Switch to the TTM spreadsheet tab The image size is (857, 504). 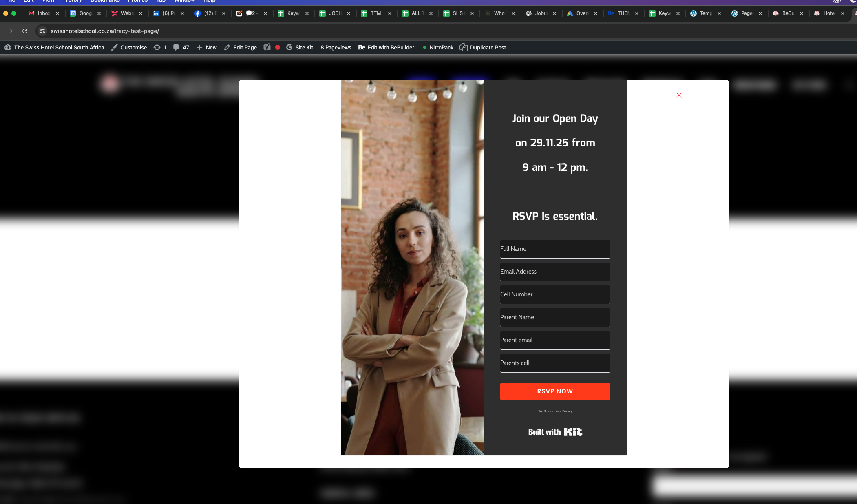pos(372,13)
